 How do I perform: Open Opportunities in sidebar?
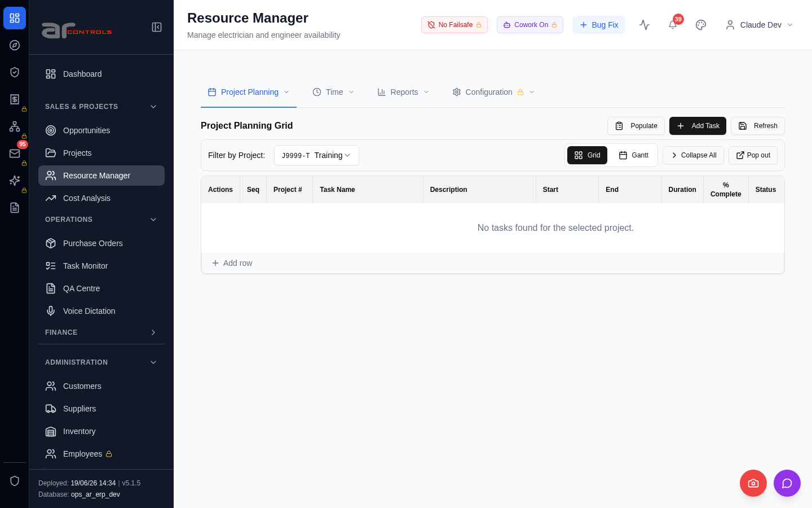tap(101, 130)
